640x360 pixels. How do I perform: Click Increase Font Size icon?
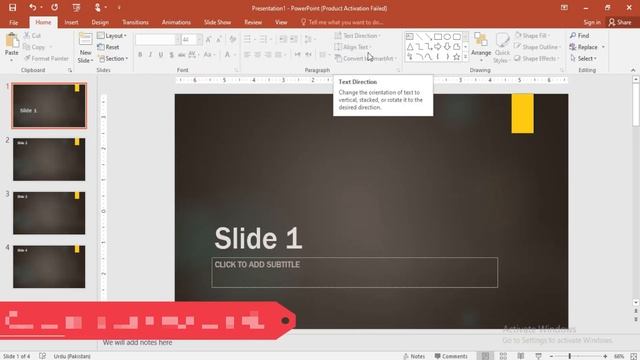pyautogui.click(x=209, y=39)
